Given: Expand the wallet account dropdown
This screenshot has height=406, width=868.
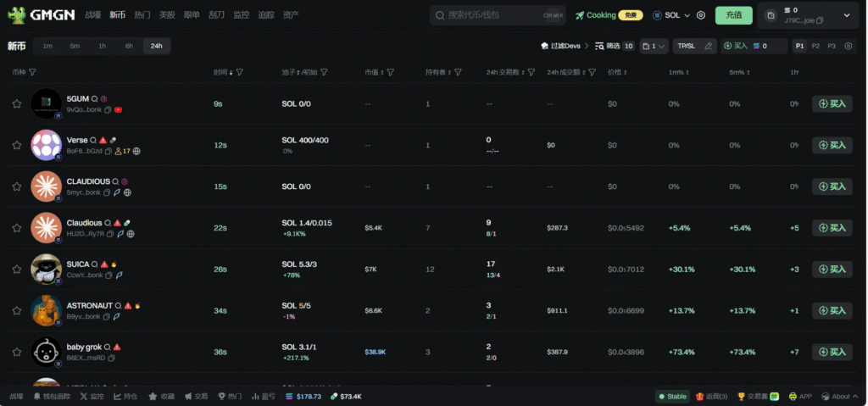Looking at the screenshot, I should [846, 15].
